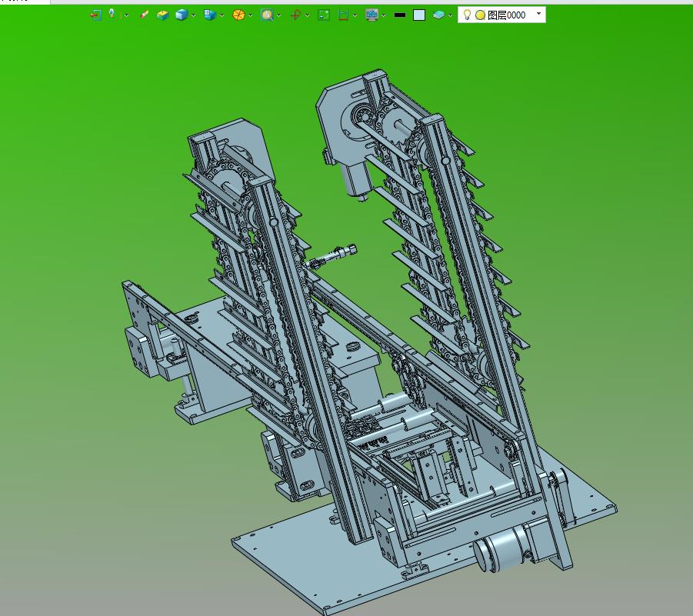Viewport: 693px width, 616px height.
Task: Click the yellow circle layer color indicator
Action: pyautogui.click(x=480, y=15)
